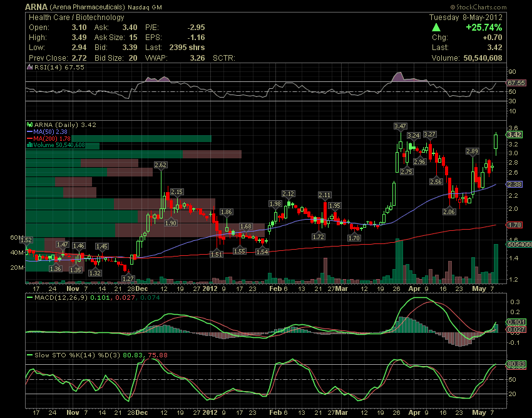Click the Bid value 3.39
The image size is (532, 418).
point(130,48)
